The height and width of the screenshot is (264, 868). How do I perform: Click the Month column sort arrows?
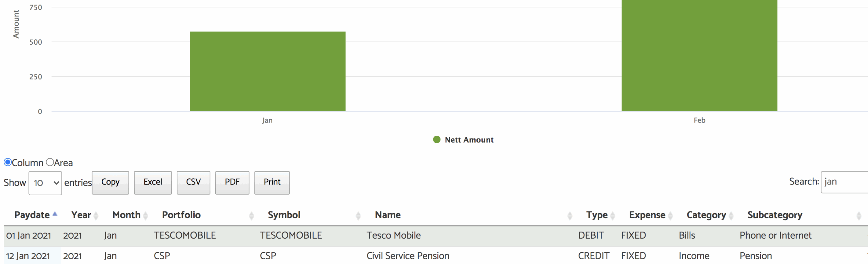point(145,216)
